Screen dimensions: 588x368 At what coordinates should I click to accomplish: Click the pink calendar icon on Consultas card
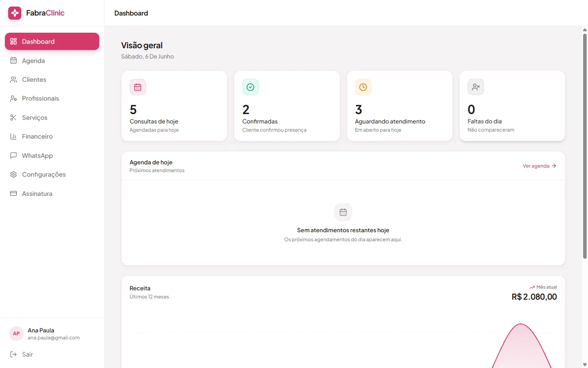coord(138,87)
